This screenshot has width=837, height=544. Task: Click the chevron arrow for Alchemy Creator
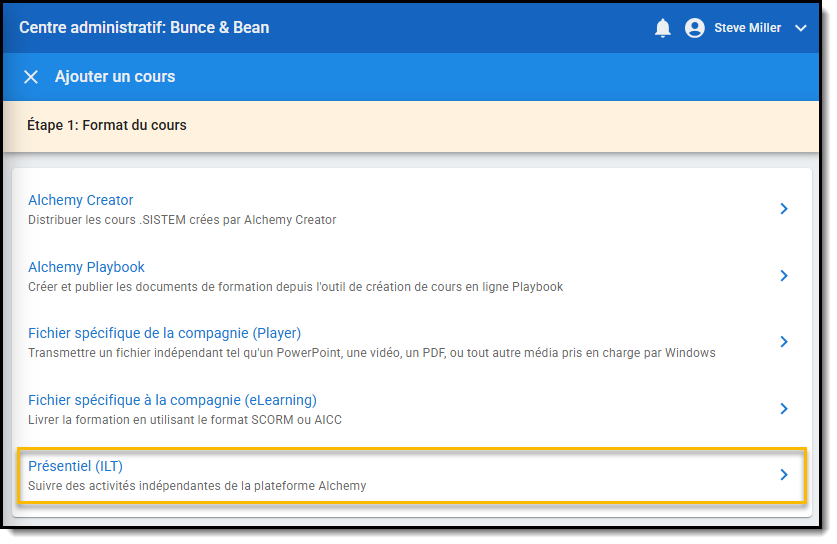(x=784, y=209)
